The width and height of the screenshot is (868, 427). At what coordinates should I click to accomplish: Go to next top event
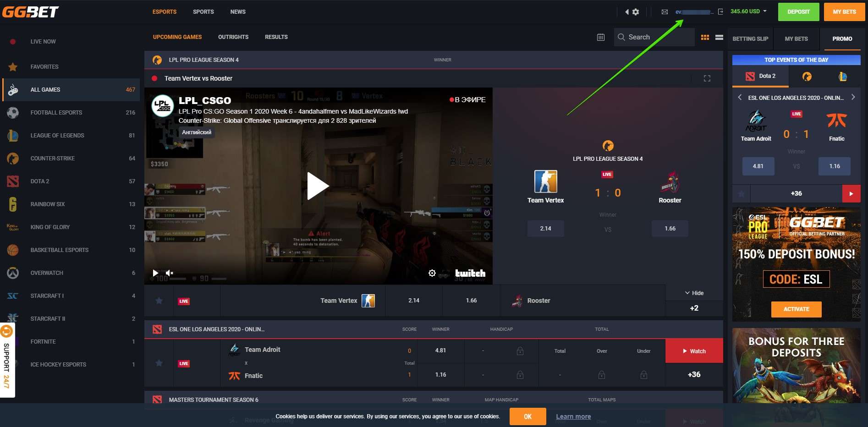pos(853,98)
